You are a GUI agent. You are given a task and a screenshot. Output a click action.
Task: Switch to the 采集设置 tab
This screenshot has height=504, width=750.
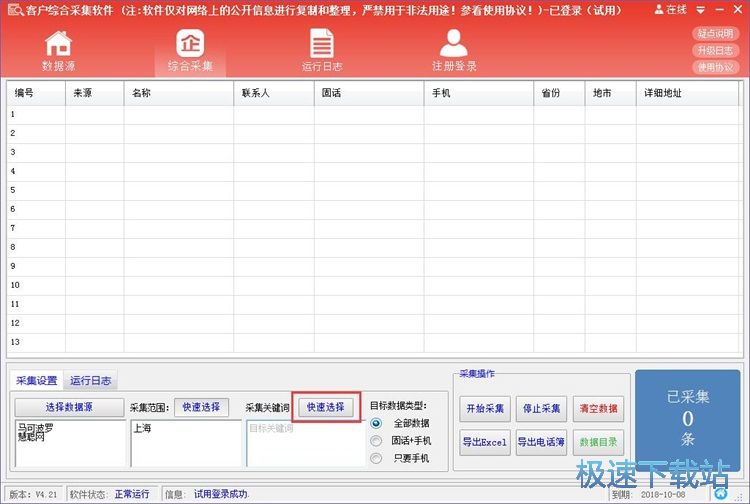tap(36, 381)
